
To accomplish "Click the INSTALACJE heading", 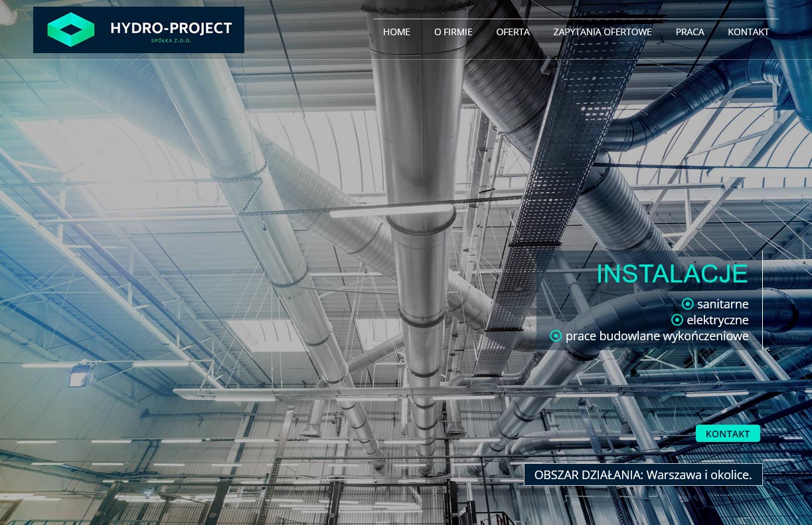I will coord(672,274).
